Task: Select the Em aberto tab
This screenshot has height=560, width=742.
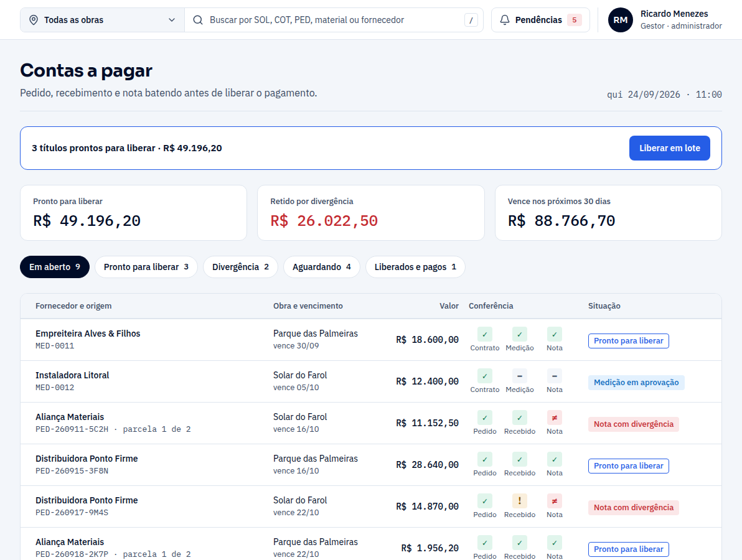Action: click(x=54, y=267)
